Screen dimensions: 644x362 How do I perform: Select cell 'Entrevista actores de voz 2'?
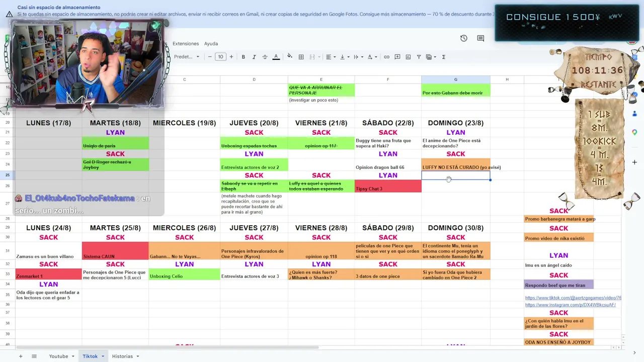(x=254, y=165)
